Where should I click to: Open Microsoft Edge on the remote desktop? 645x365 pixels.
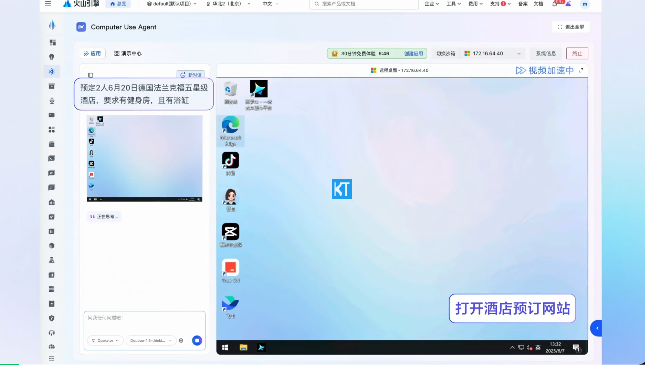pos(230,131)
